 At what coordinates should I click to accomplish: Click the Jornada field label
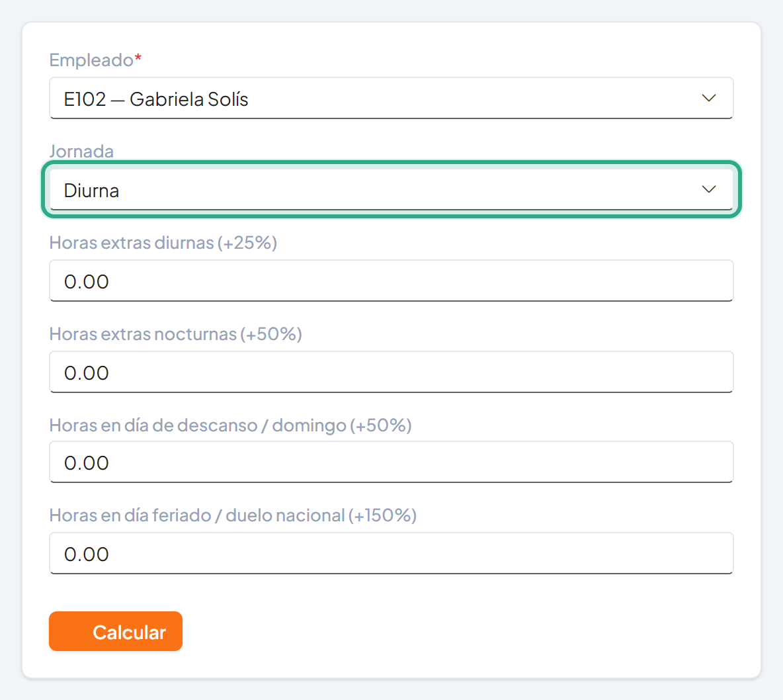point(81,151)
